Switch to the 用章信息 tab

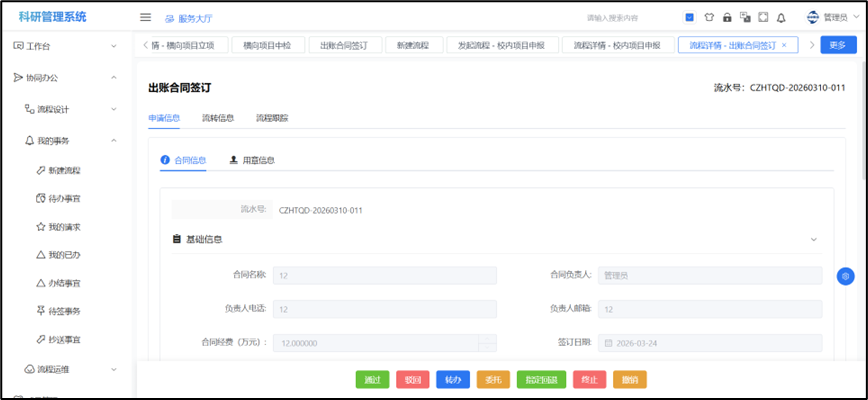(252, 160)
